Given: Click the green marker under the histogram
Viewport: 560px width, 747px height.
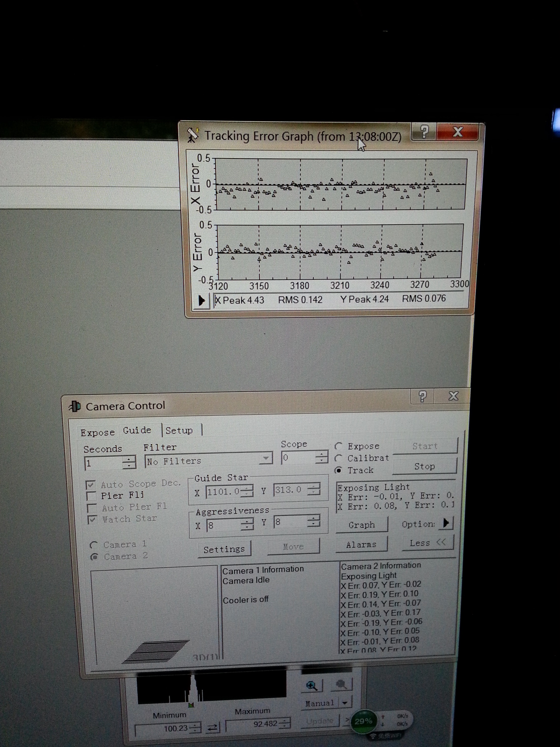Looking at the screenshot, I should 191,705.
